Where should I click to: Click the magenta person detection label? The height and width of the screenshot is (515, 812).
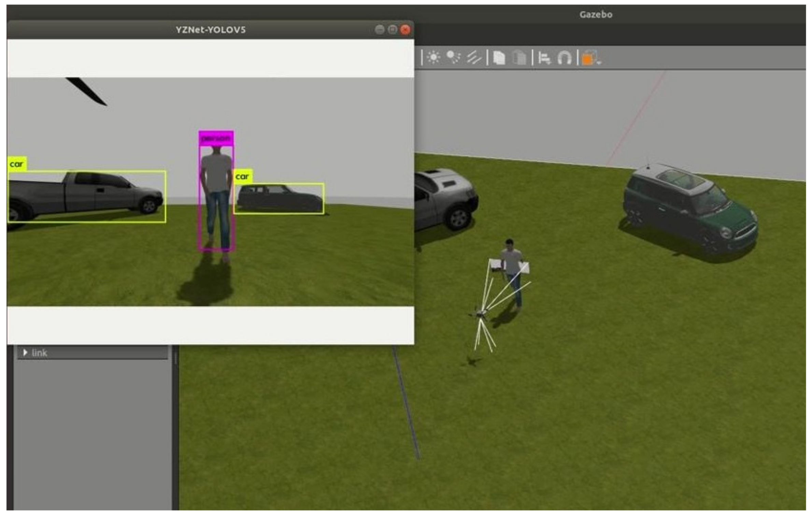[216, 139]
